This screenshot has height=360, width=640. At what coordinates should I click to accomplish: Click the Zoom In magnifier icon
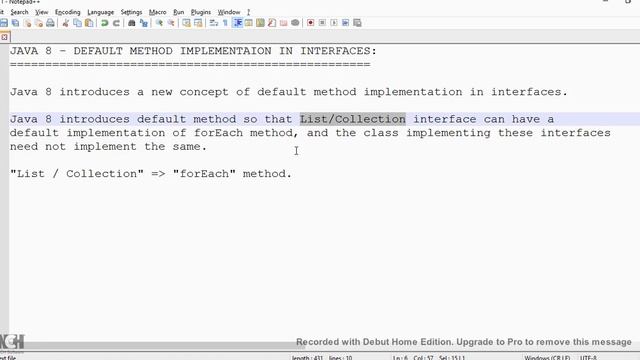click(159, 23)
